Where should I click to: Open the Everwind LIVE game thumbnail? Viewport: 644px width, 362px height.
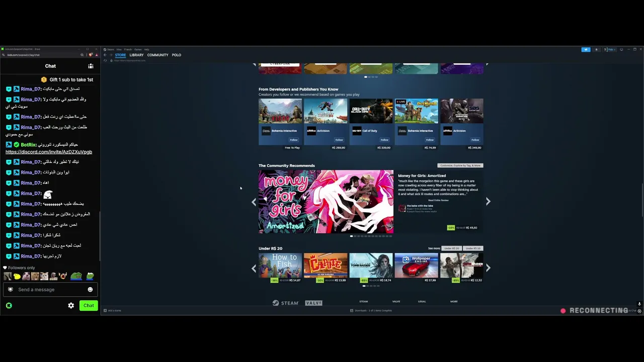(417, 111)
